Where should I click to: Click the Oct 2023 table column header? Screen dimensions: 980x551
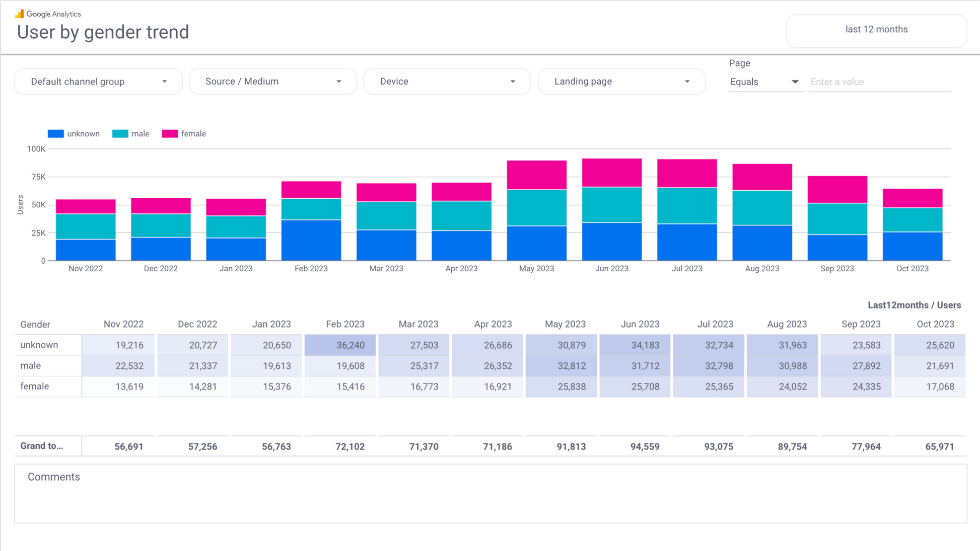(x=935, y=325)
